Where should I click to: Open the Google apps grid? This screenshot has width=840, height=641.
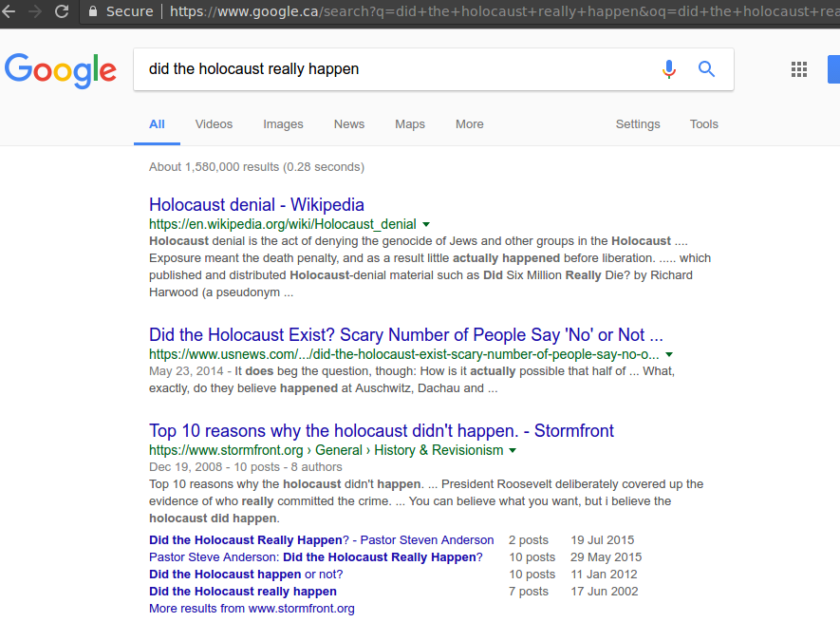[x=799, y=69]
